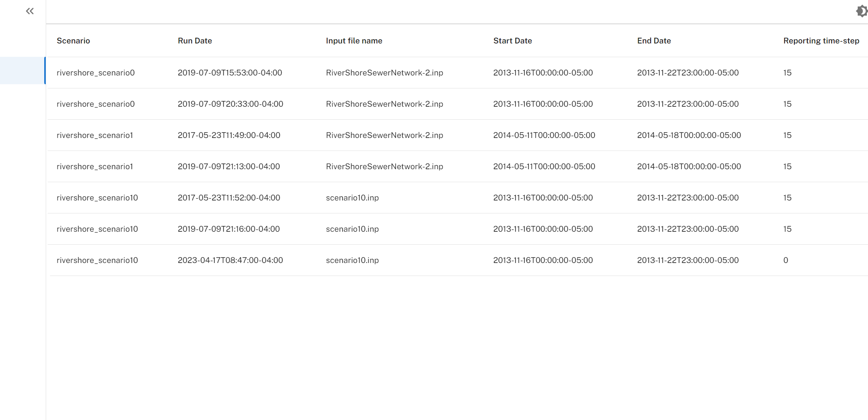The height and width of the screenshot is (420, 868).
Task: Collapse the sidebar with double chevron icon
Action: click(x=30, y=11)
